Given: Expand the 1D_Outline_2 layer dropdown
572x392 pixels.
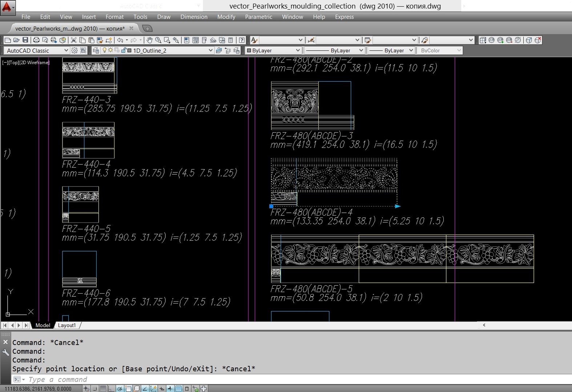Looking at the screenshot, I should point(210,50).
